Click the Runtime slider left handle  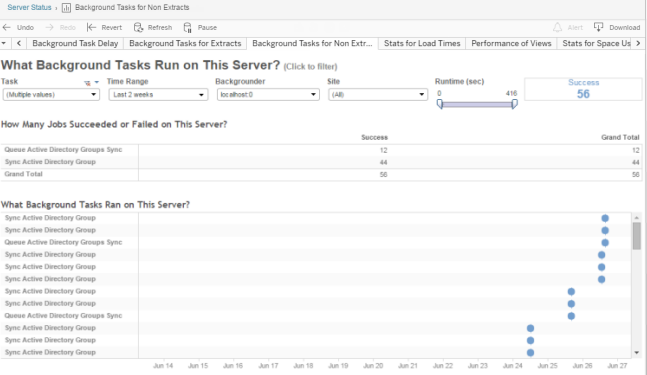[440, 104]
